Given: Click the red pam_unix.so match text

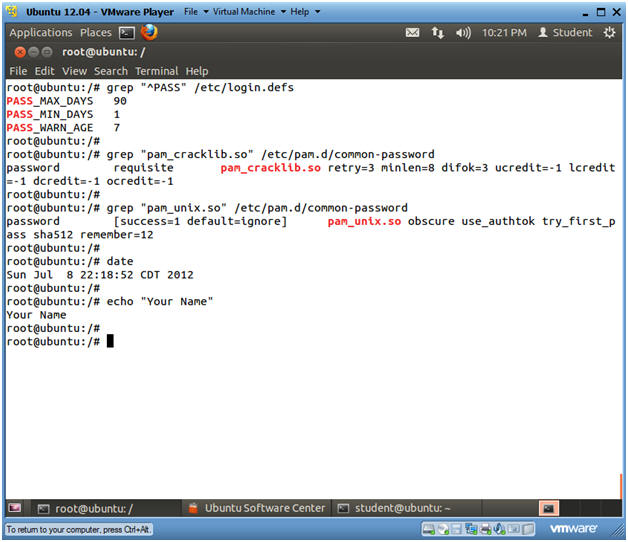Looking at the screenshot, I should (x=364, y=221).
